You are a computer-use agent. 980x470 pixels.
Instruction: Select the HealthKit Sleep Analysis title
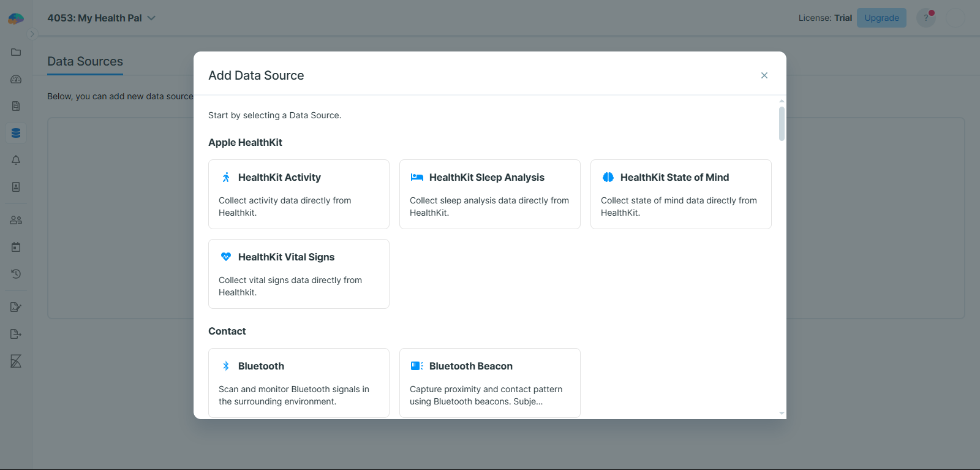[x=487, y=177]
